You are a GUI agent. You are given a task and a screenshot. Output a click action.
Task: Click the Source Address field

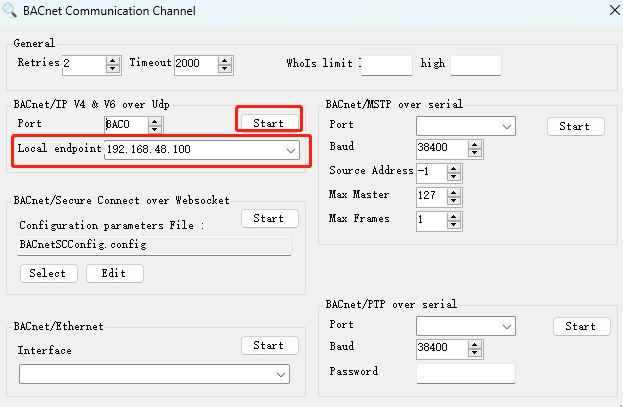point(431,173)
